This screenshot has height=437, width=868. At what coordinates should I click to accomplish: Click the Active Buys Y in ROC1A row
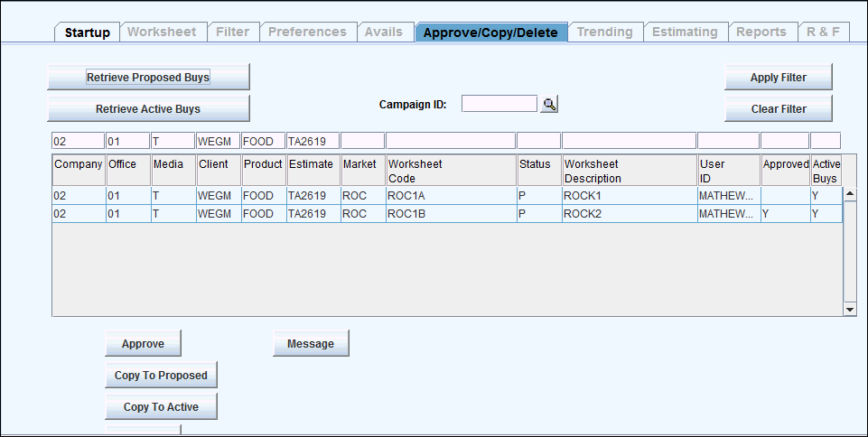coord(826,196)
